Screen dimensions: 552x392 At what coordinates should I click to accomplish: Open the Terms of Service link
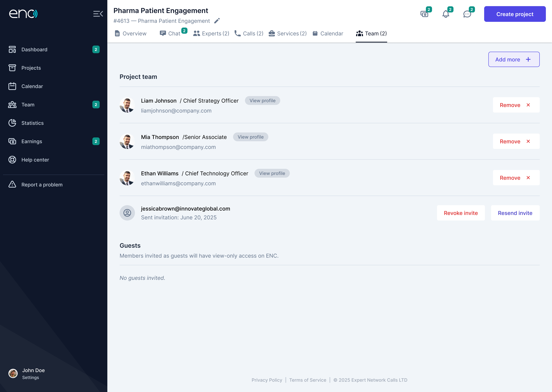(x=307, y=380)
